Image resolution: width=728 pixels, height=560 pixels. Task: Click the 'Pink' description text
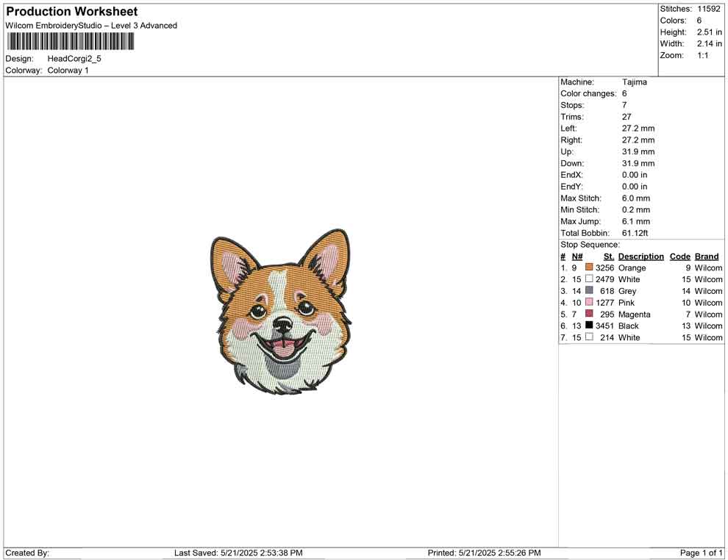(x=627, y=303)
